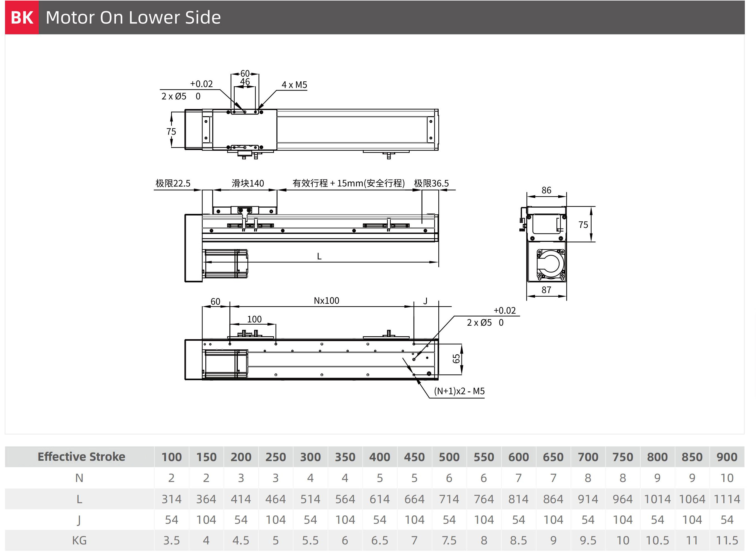Click the 86 width dimension
756x560 pixels.
click(546, 190)
